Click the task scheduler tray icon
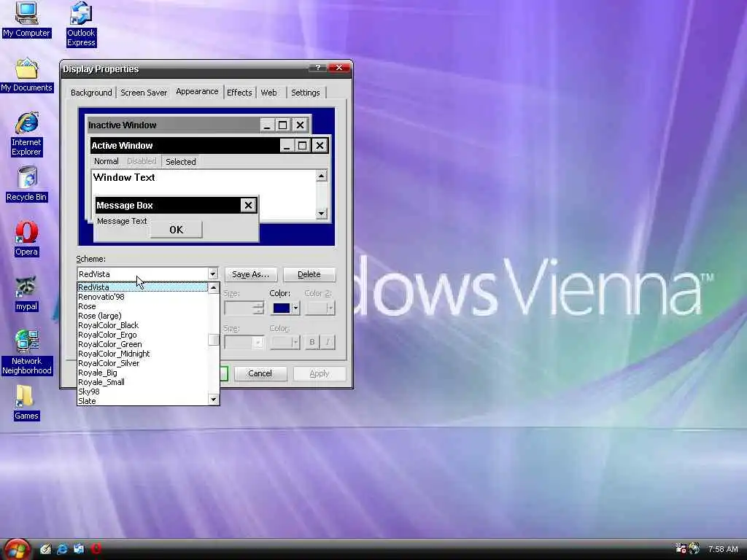The width and height of the screenshot is (747, 560). point(681,548)
